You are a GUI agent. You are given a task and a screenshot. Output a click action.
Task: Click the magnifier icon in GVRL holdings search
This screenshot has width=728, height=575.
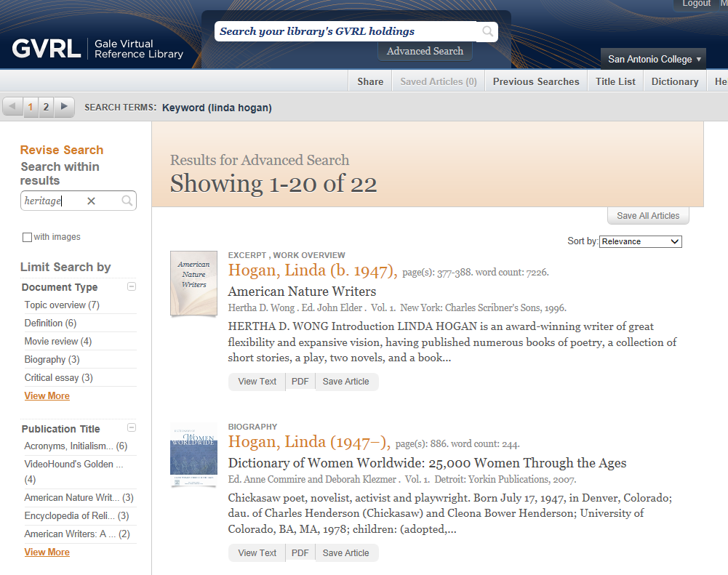click(487, 31)
